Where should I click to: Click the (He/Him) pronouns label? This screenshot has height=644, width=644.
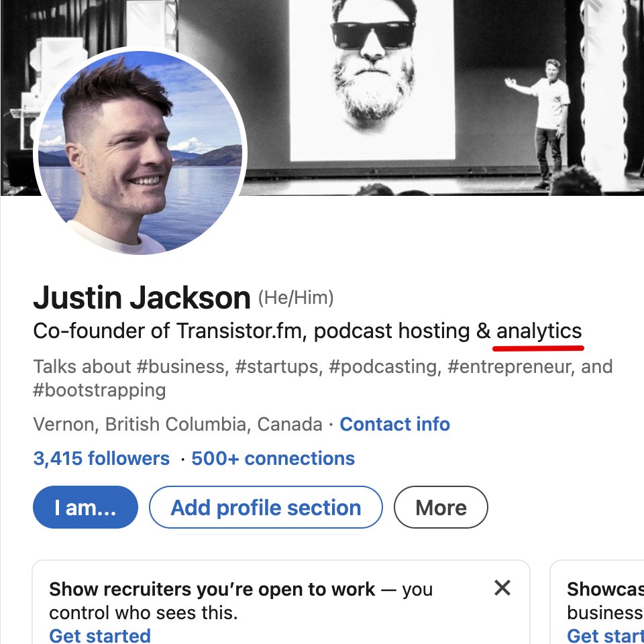pos(296,297)
